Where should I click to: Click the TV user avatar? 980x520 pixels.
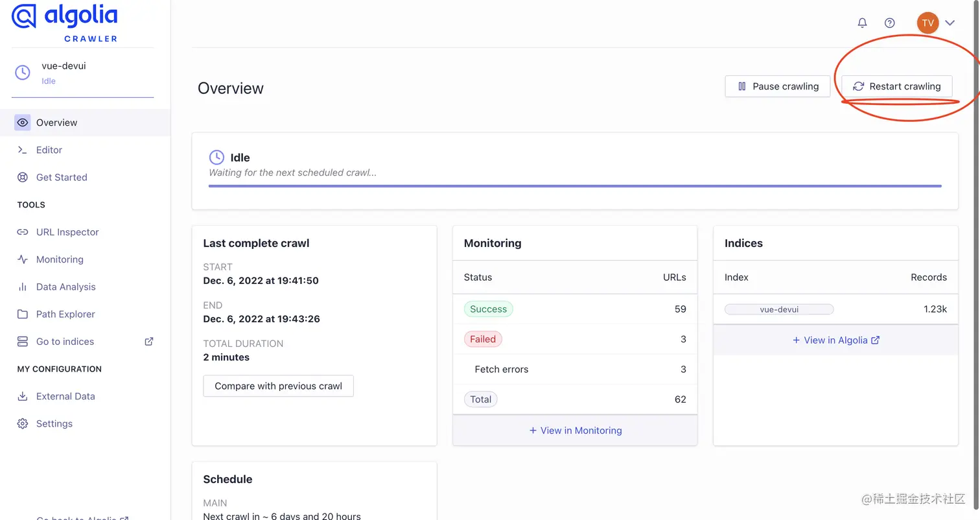tap(927, 23)
